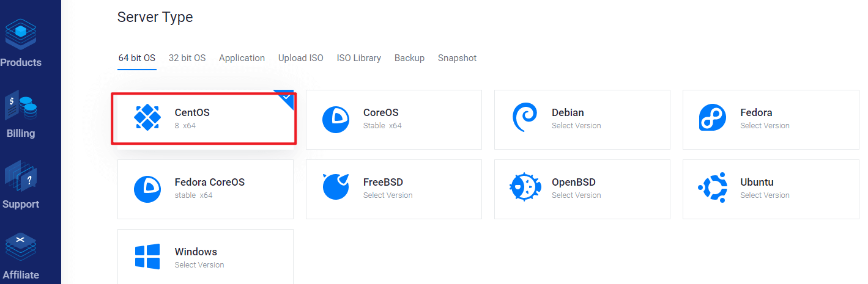Click the Windows name text
This screenshot has width=868, height=284.
(196, 252)
